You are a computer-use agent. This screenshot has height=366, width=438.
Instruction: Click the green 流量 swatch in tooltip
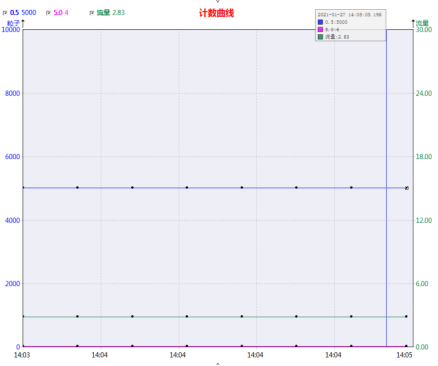(320, 37)
